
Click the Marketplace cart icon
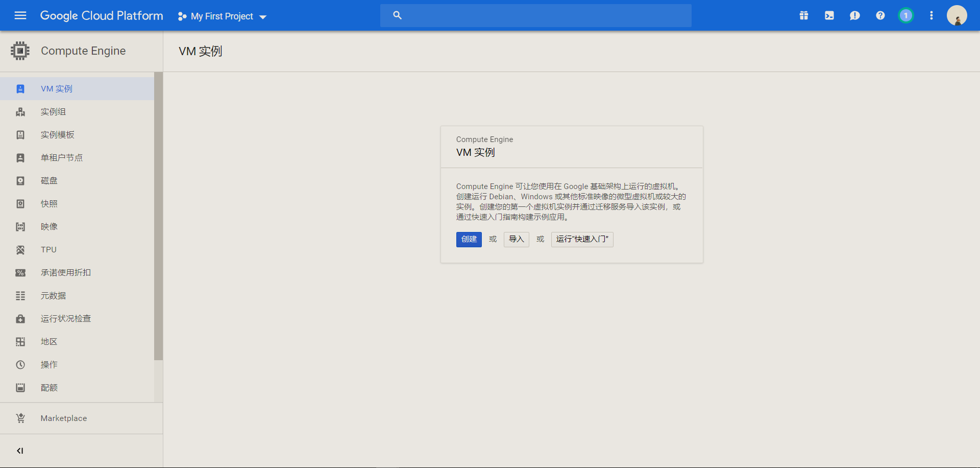(x=20, y=418)
